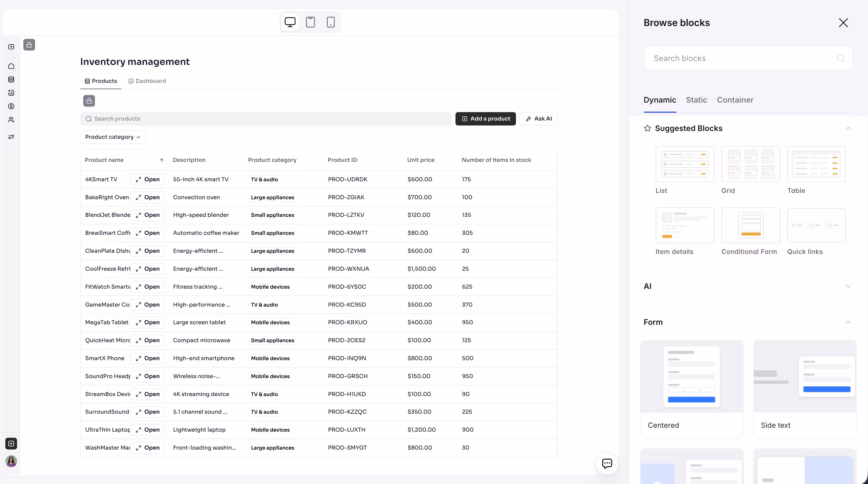
Task: Open the users icon in sidebar
Action: tap(11, 120)
